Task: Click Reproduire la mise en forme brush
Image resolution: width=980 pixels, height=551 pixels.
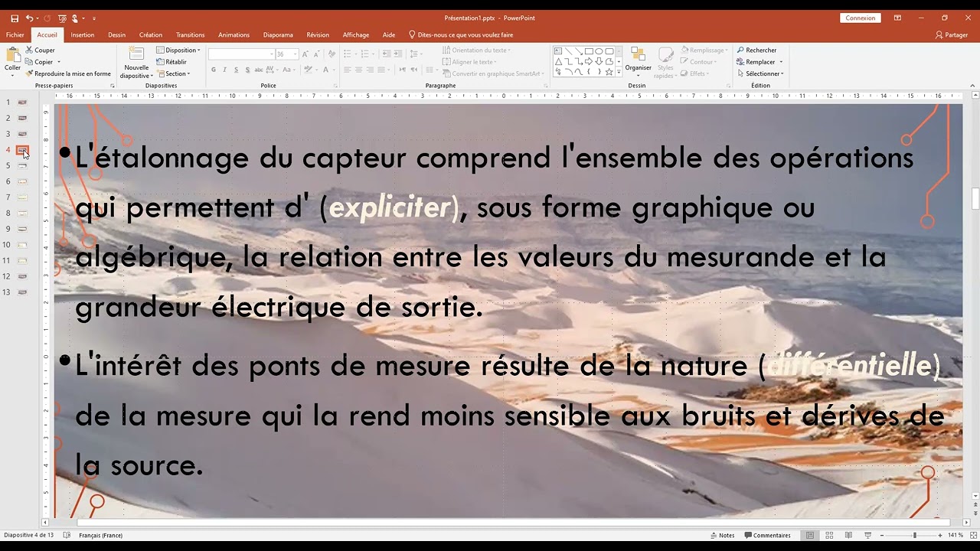Action: tap(68, 73)
